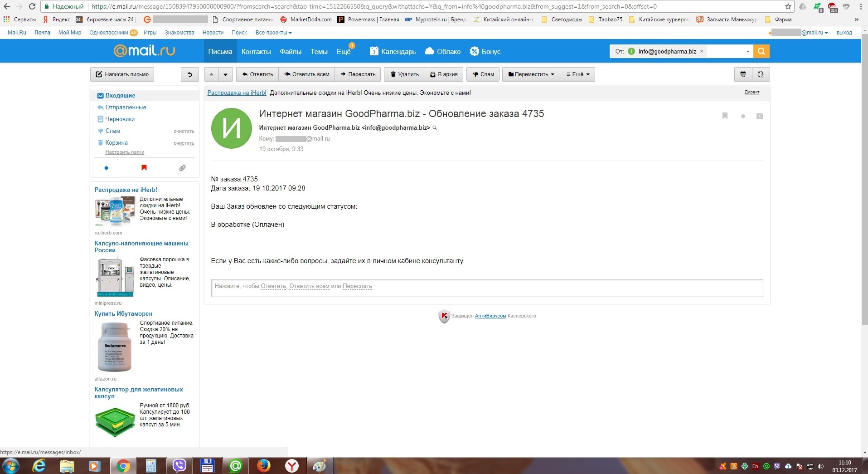868x474 pixels.
Task: Click the quick reply text box
Action: tap(487, 287)
